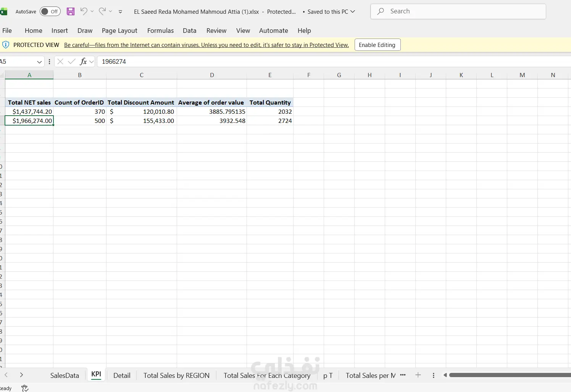Click the Protected View warning link
Viewport: 571px width, 392px height.
206,45
